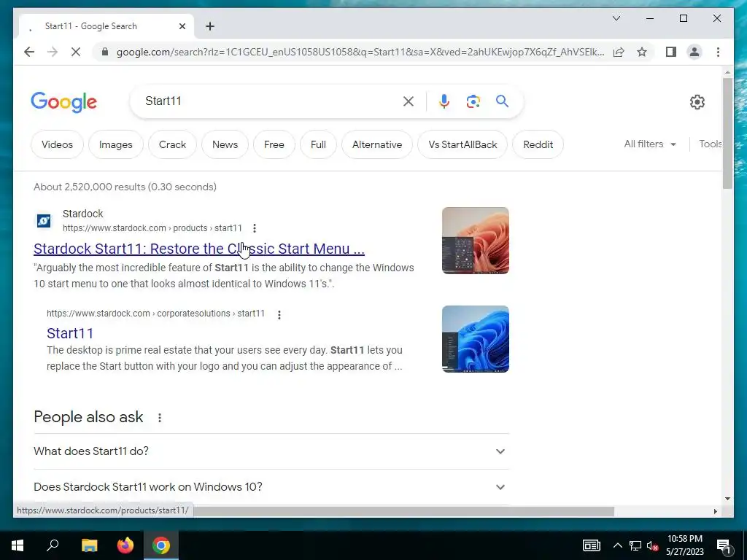The width and height of the screenshot is (747, 560).
Task: Show hidden system tray icons
Action: coord(617,545)
